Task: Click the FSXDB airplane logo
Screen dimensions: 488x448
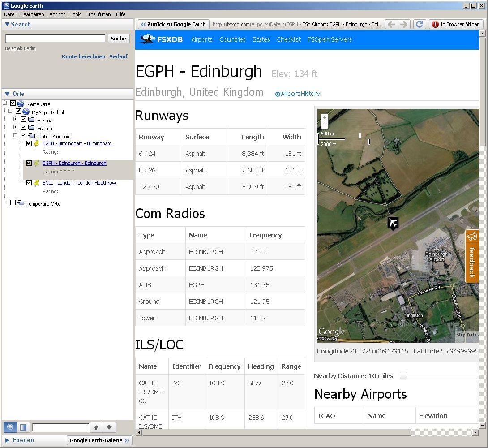Action: (x=148, y=39)
